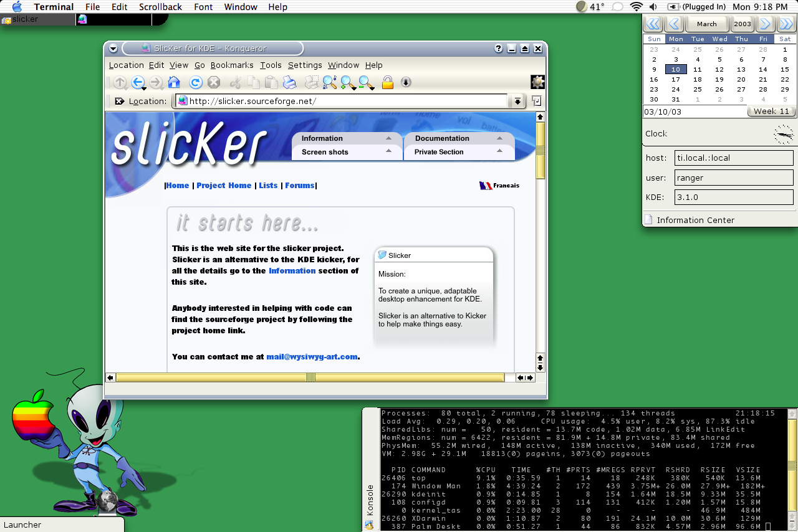Expand the Private Section arrow
Image resolution: width=798 pixels, height=532 pixels.
499,151
